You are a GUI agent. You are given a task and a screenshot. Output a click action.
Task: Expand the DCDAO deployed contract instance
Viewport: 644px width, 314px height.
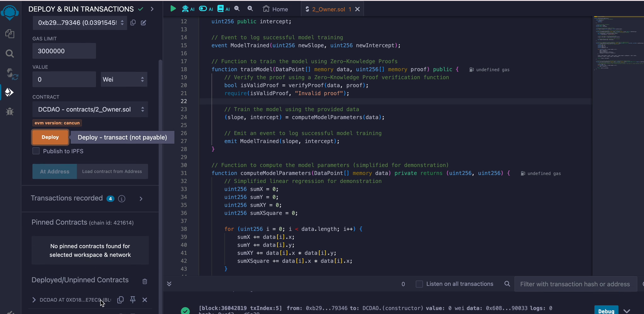click(34, 300)
